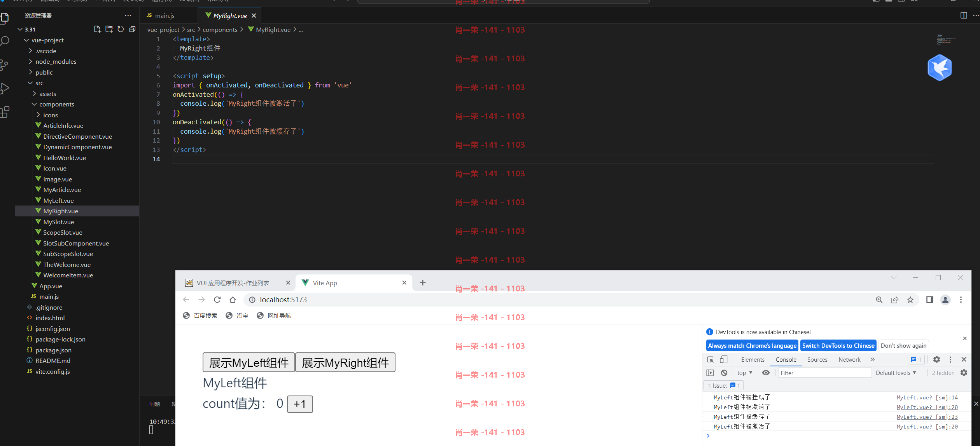
Task: Expand the assets folder
Action: [34, 93]
